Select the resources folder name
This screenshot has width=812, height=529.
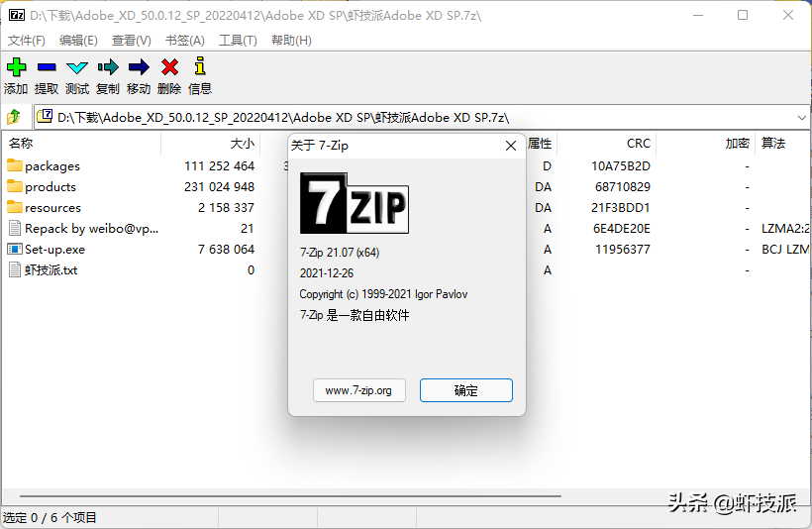[52, 208]
